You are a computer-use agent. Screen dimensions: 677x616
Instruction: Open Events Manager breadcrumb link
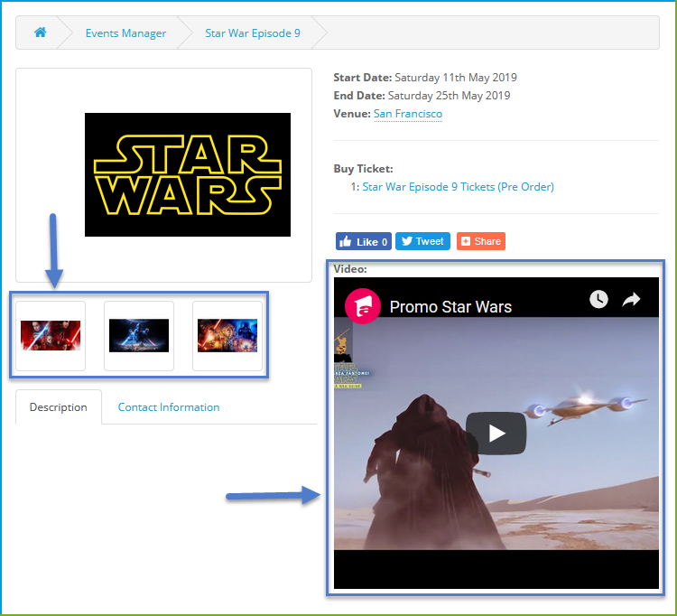[x=125, y=33]
